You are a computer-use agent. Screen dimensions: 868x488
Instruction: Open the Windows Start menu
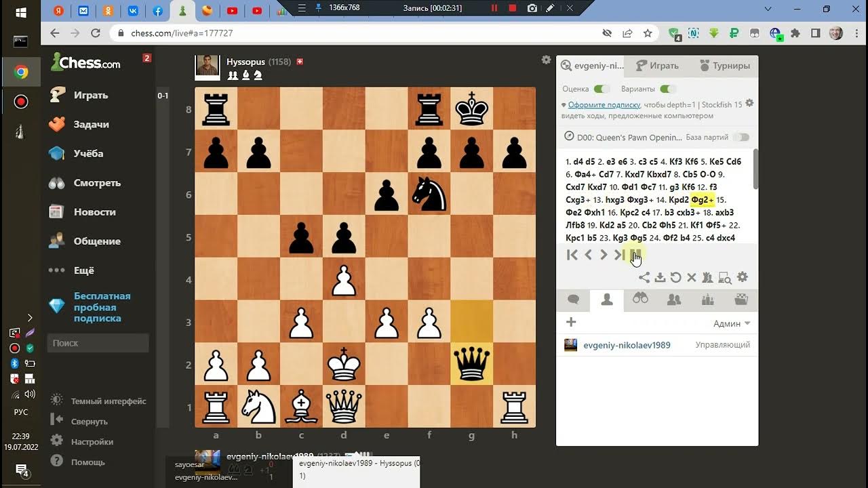(20, 12)
